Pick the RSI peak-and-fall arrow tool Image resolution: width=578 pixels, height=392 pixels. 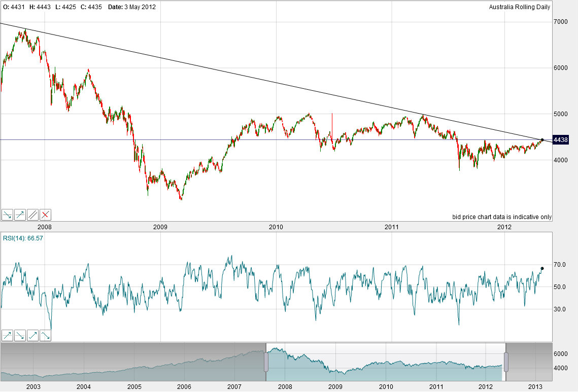(x=46, y=335)
